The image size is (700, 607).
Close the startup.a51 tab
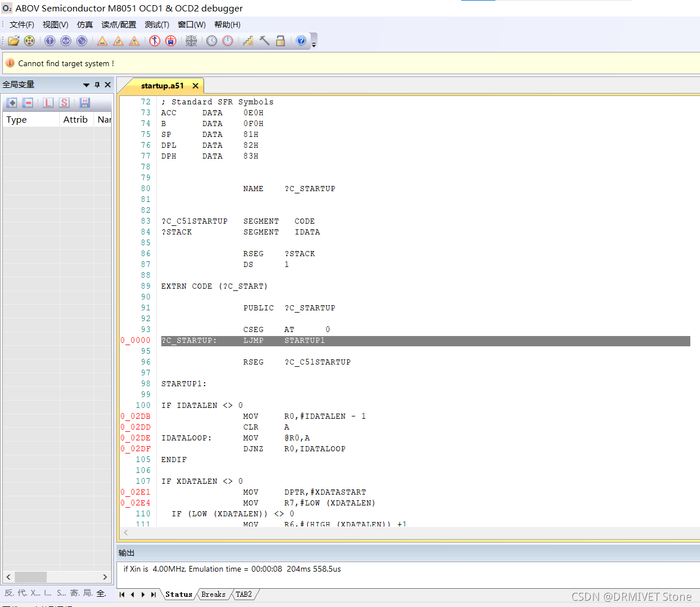coord(196,86)
